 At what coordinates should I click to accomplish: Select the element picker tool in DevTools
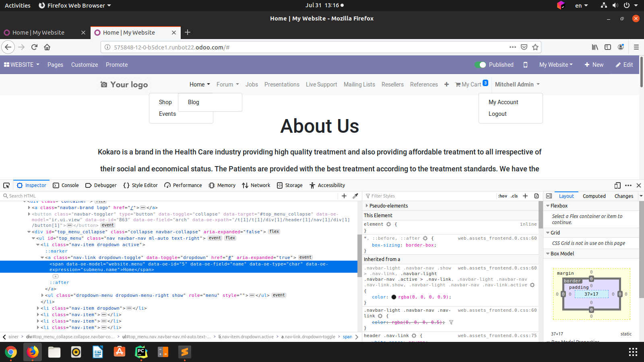click(x=6, y=185)
